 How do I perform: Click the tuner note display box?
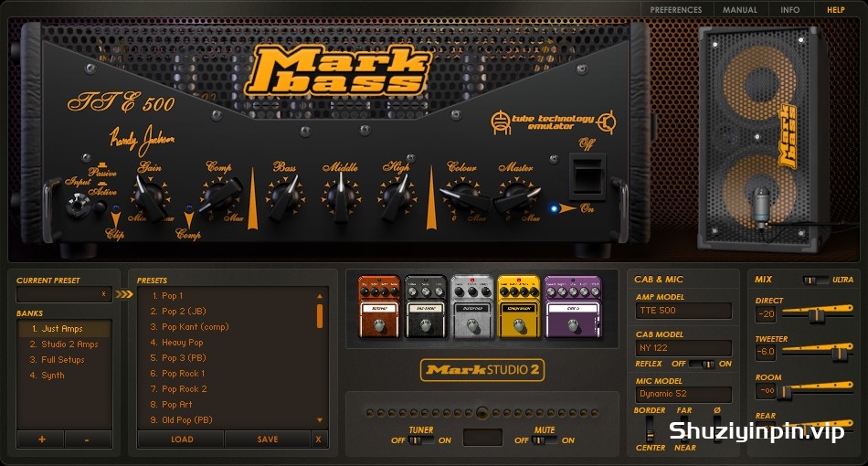[x=482, y=438]
